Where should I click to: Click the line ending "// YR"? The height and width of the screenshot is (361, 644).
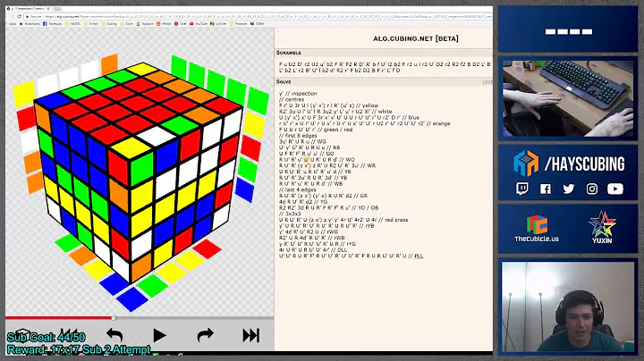[x=315, y=172]
